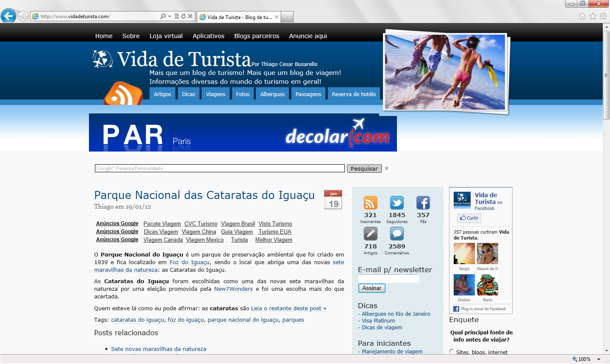Click the vertical page scrollbar thumb
Image resolution: width=610 pixels, height=364 pixels.
[x=606, y=76]
